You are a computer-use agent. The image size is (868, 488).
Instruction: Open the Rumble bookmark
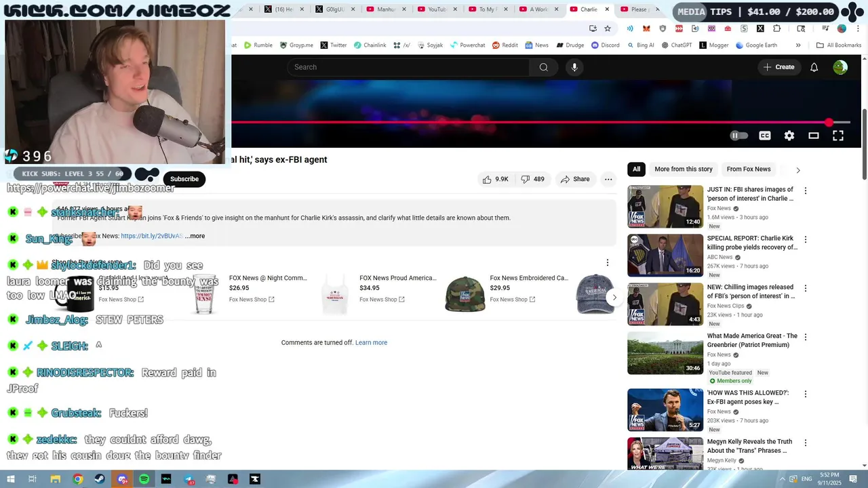(x=258, y=45)
